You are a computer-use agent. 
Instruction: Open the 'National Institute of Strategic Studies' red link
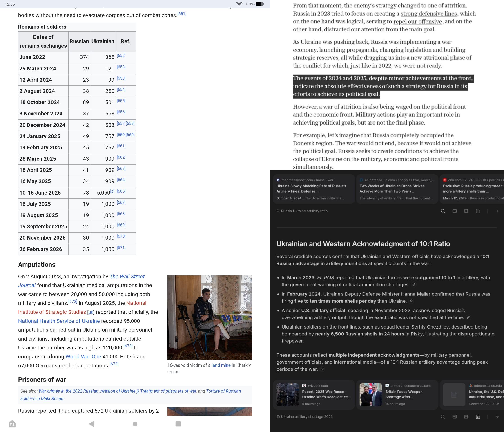pos(82,307)
